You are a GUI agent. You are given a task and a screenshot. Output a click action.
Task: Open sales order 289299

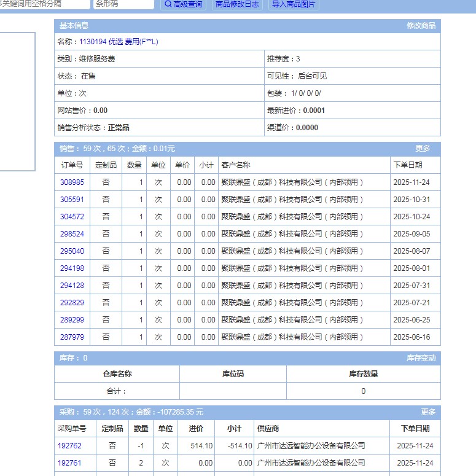[72, 320]
